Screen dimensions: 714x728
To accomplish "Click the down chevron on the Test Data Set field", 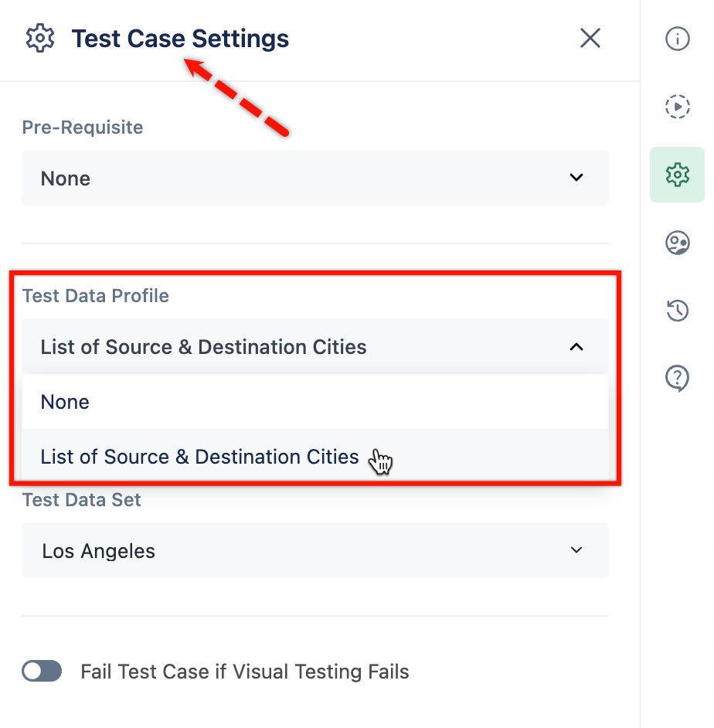I will (x=576, y=549).
